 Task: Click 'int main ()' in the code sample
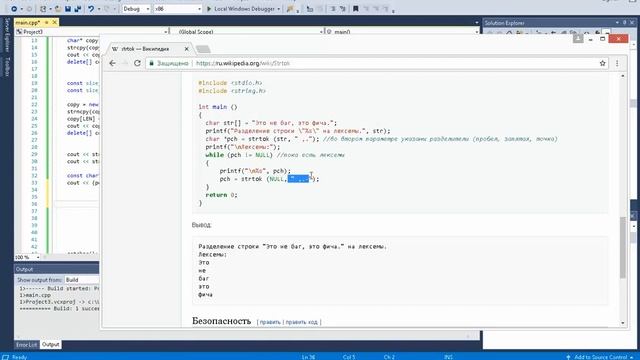218,107
